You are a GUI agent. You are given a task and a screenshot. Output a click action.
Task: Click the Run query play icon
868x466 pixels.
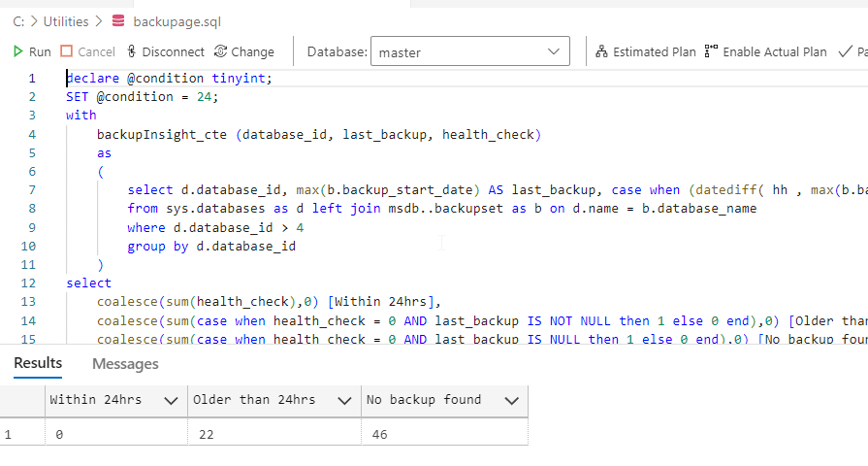click(18, 51)
